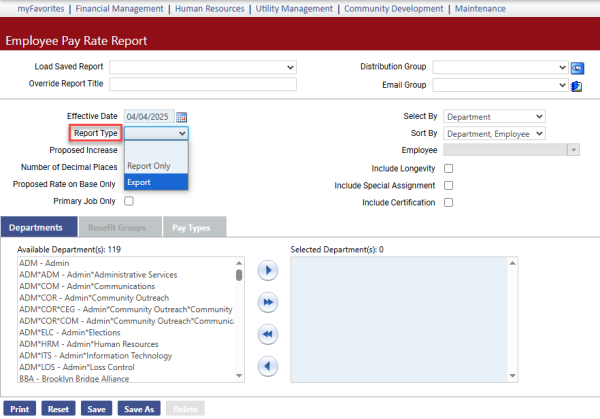The image size is (600, 419).
Task: Click the Email Group address book icon
Action: [x=576, y=86]
